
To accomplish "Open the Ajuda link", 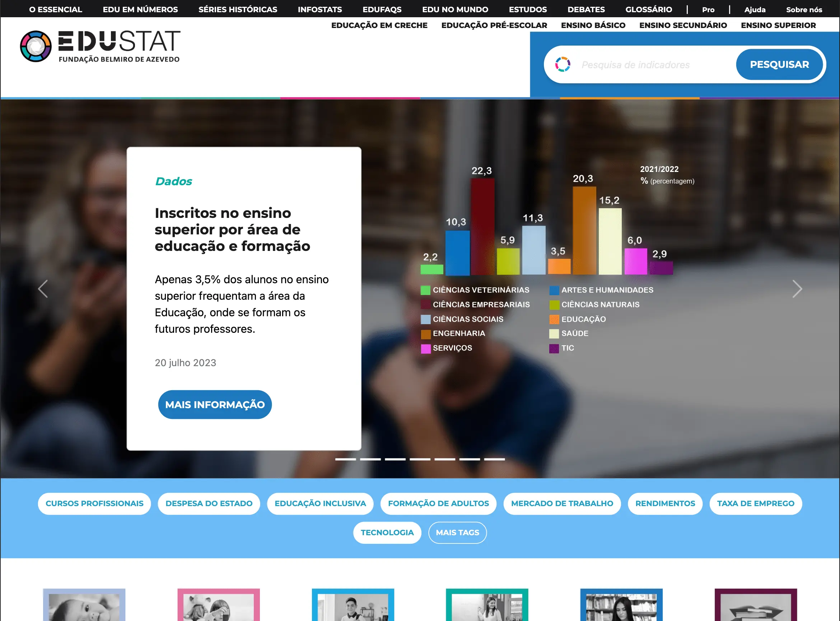I will 754,9.
